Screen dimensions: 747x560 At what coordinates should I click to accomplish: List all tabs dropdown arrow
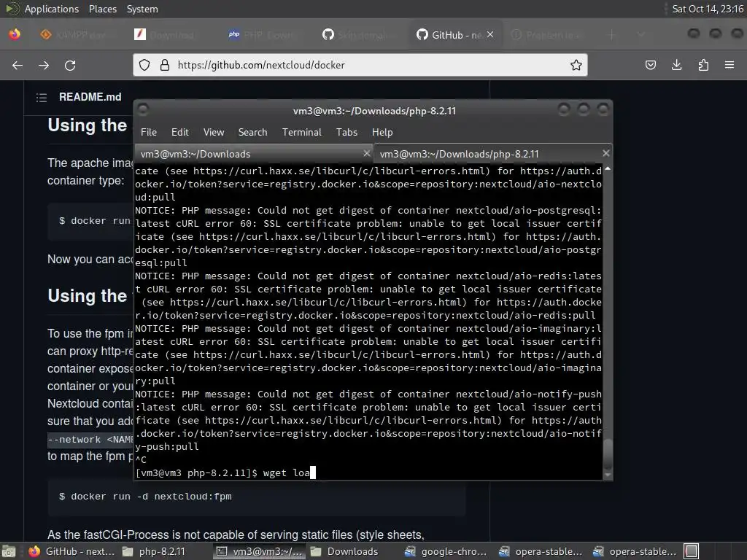641,35
